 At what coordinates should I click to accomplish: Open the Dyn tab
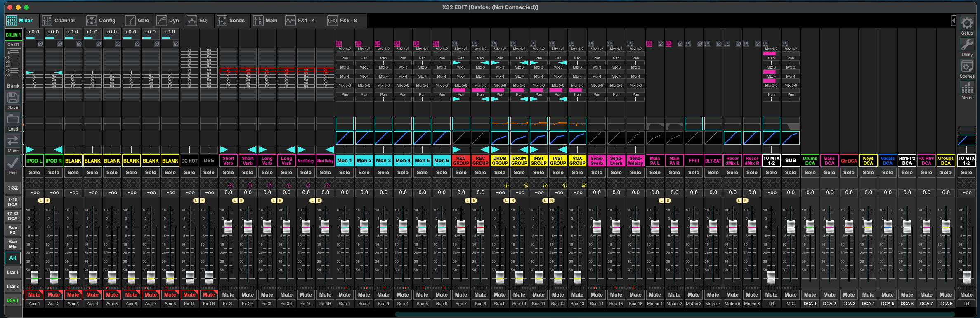tap(168, 20)
